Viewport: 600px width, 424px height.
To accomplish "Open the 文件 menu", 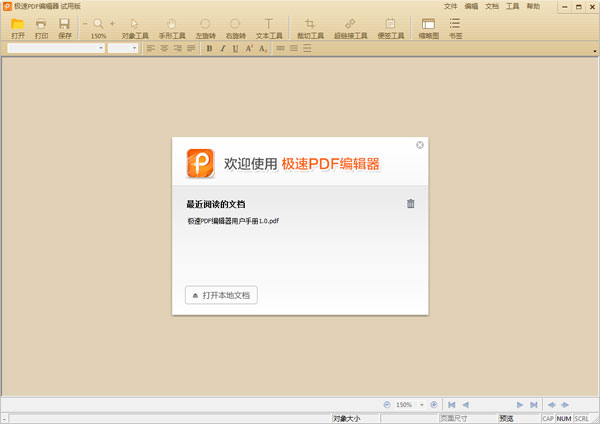I will point(450,6).
